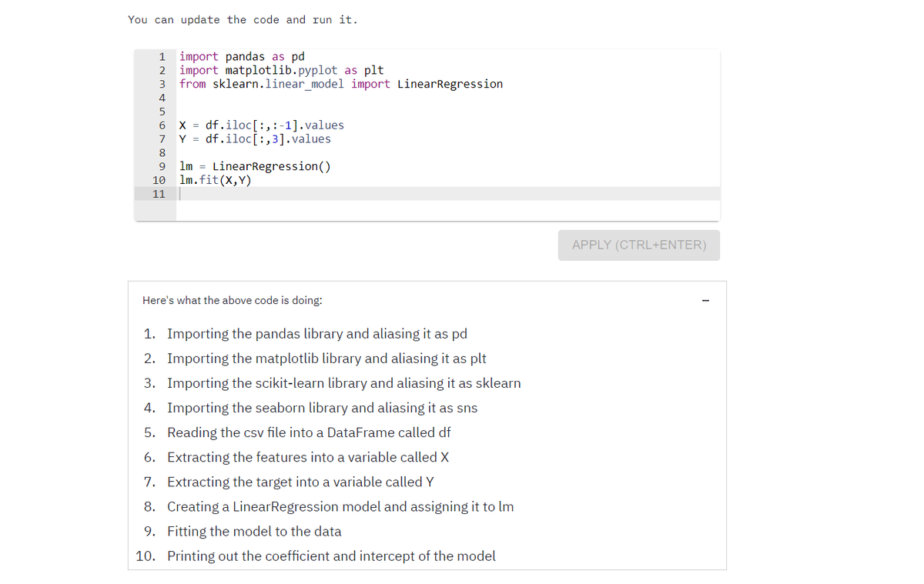Click line number 1 in the gutter
The image size is (924, 584).
click(x=162, y=55)
